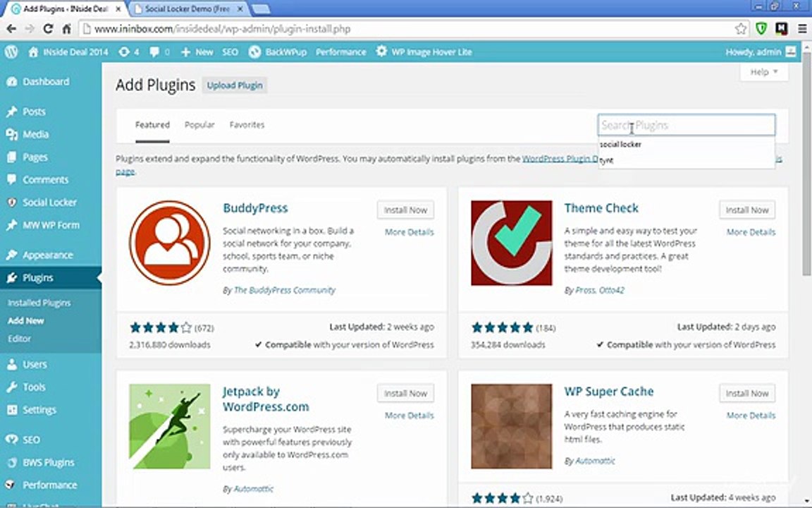Click the browser back arrow
Screen dimensions: 812x508
pyautogui.click(x=11, y=29)
